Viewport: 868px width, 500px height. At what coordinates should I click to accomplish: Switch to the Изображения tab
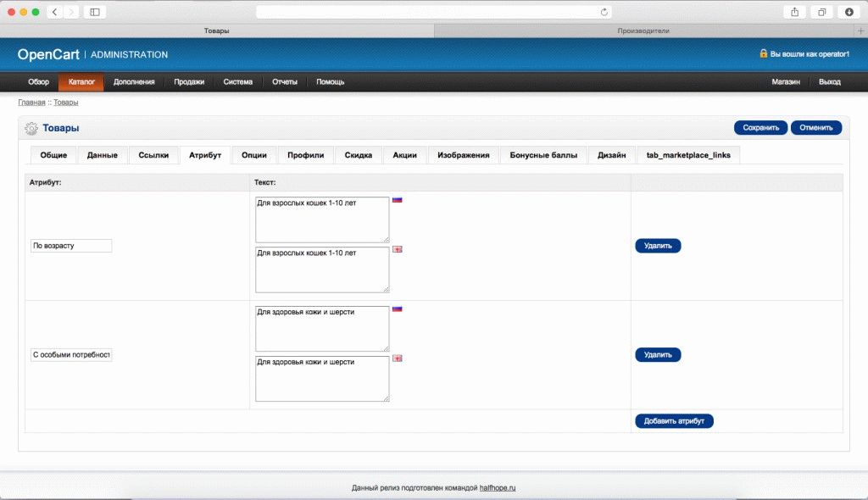tap(464, 155)
